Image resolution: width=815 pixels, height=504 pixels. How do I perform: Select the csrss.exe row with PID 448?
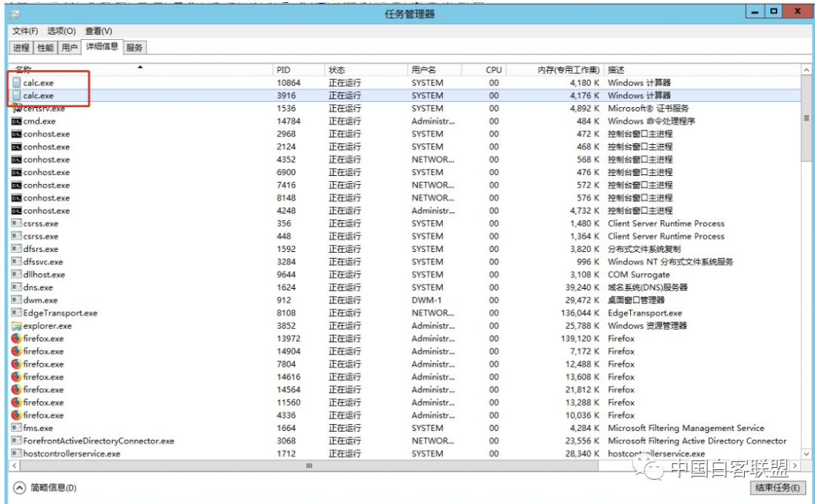click(x=404, y=236)
